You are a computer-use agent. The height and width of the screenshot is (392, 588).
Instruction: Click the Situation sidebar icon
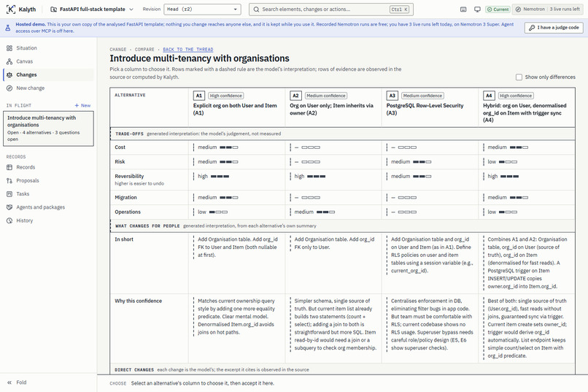[x=9, y=48]
